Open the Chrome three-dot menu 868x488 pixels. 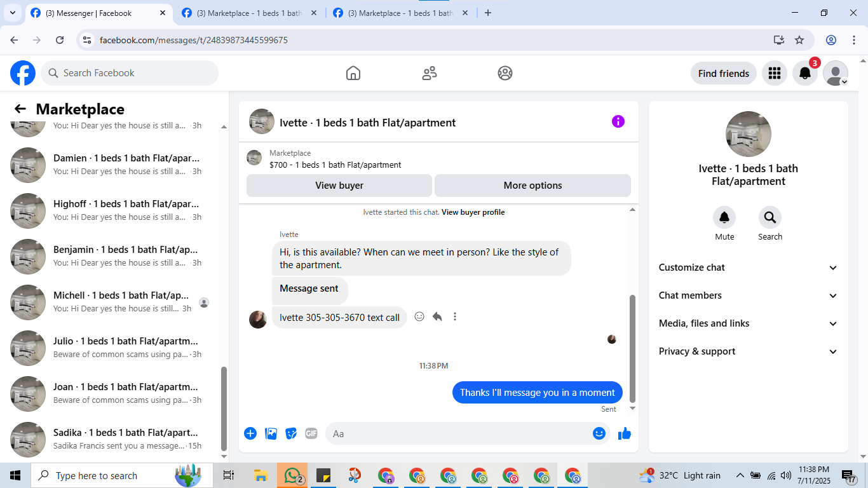(853, 40)
